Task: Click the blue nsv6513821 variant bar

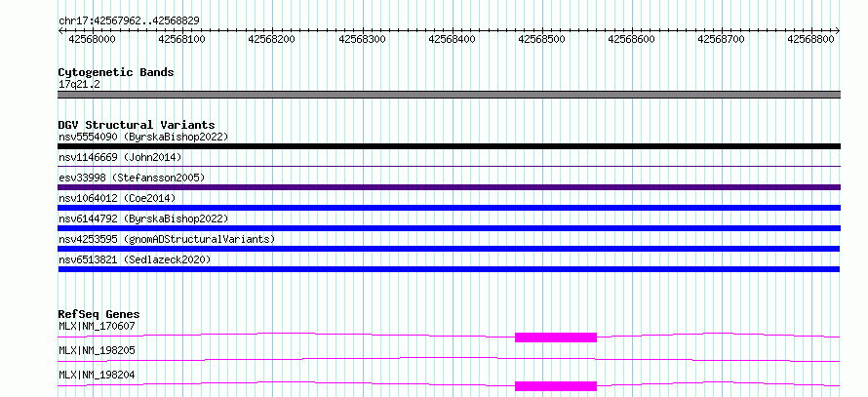Action: (449, 269)
